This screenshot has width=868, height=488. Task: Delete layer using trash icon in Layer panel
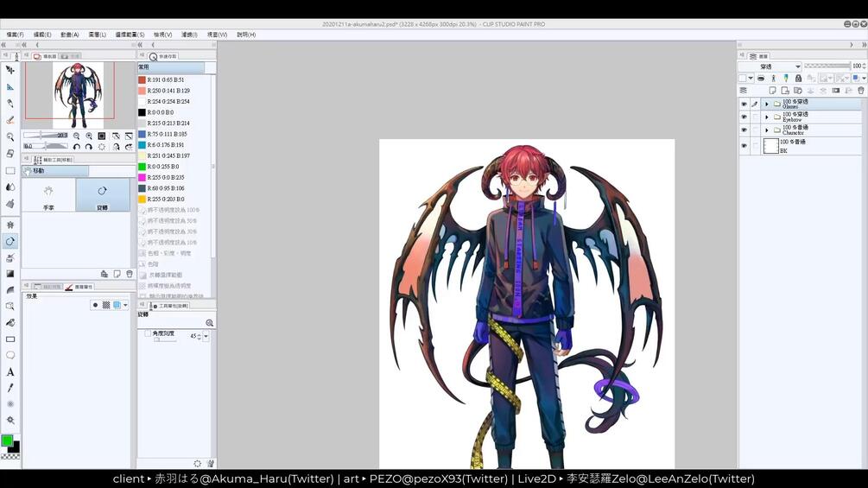pyautogui.click(x=861, y=90)
